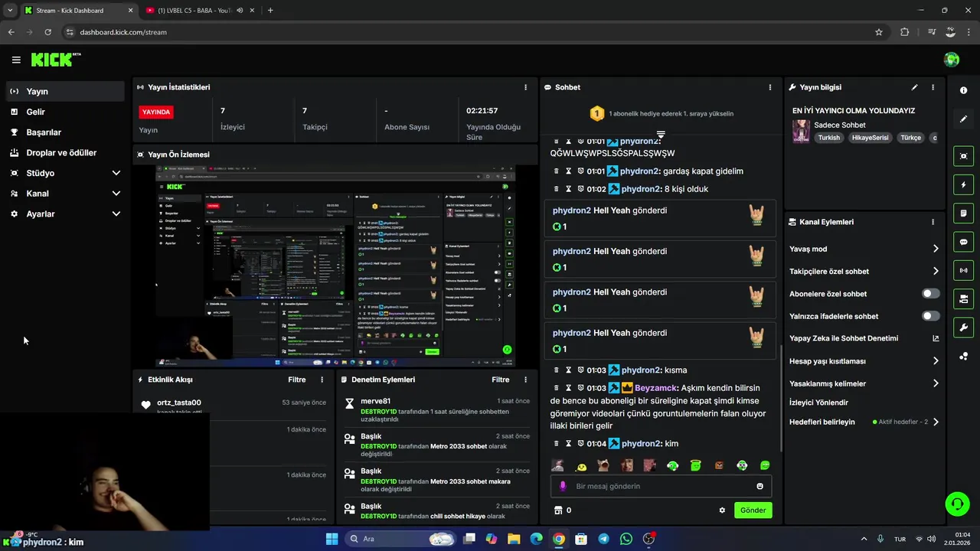980x551 pixels.
Task: Toggle channel actions widget in right rail
Action: [x=963, y=298]
